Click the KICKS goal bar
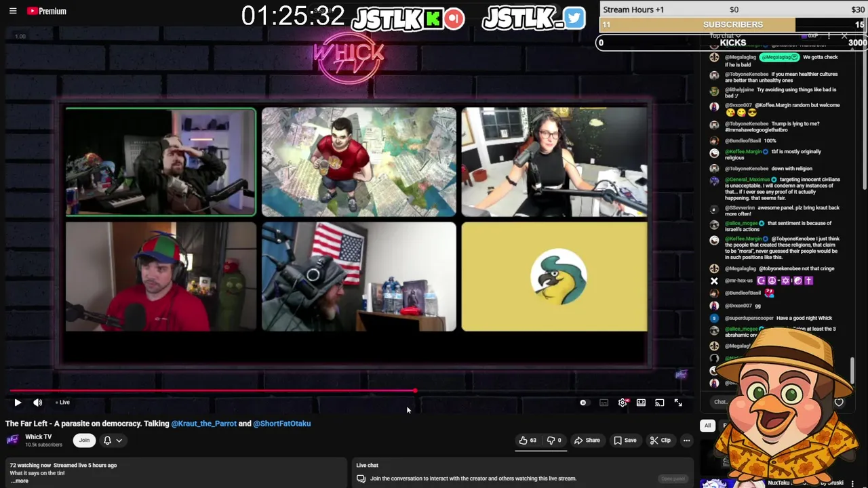The height and width of the screenshot is (488, 868). pos(733,42)
